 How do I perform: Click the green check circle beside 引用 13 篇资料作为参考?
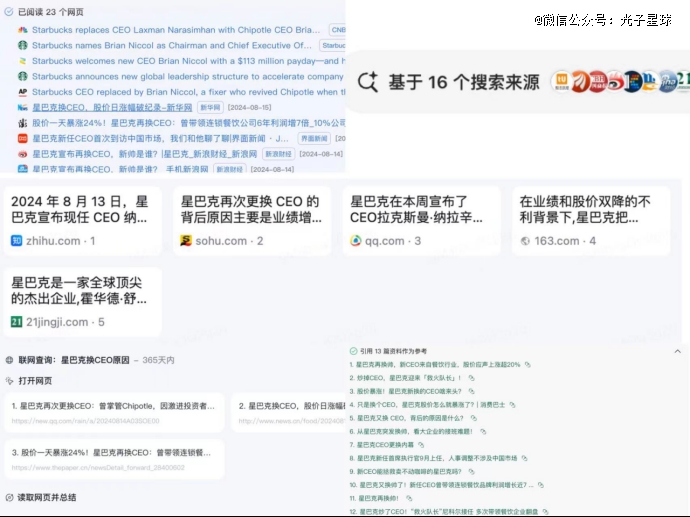click(x=353, y=351)
